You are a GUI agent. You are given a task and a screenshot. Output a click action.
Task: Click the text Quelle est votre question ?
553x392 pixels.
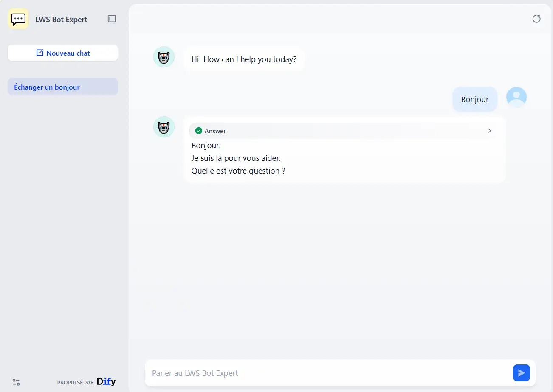[x=238, y=171]
